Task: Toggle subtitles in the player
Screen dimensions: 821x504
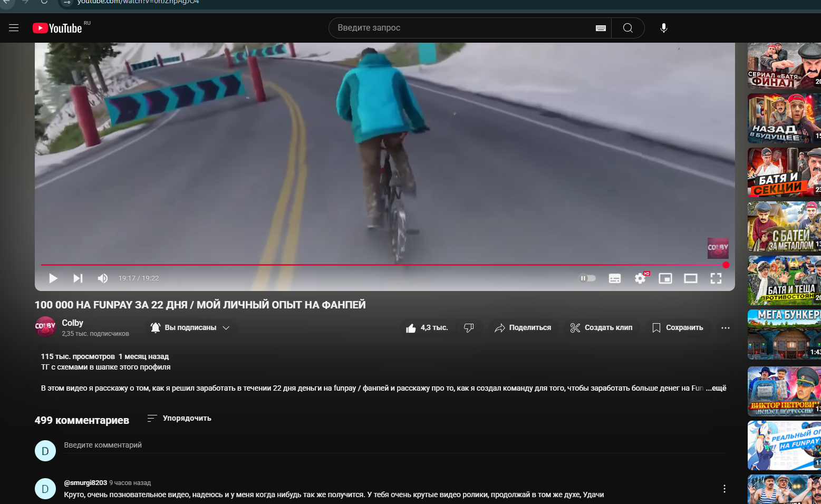Action: [x=615, y=278]
